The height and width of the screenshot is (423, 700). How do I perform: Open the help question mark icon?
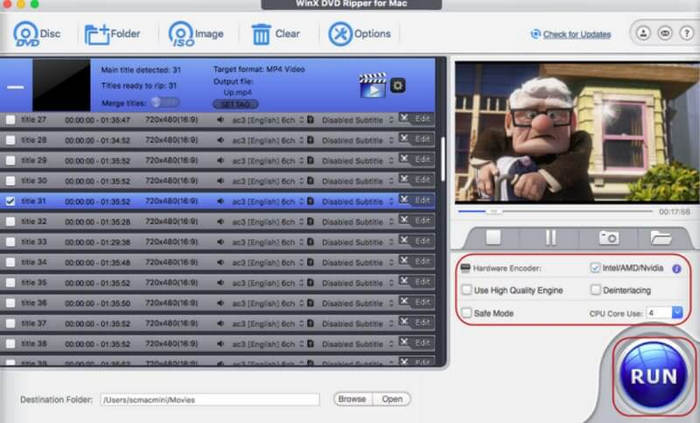pos(686,33)
